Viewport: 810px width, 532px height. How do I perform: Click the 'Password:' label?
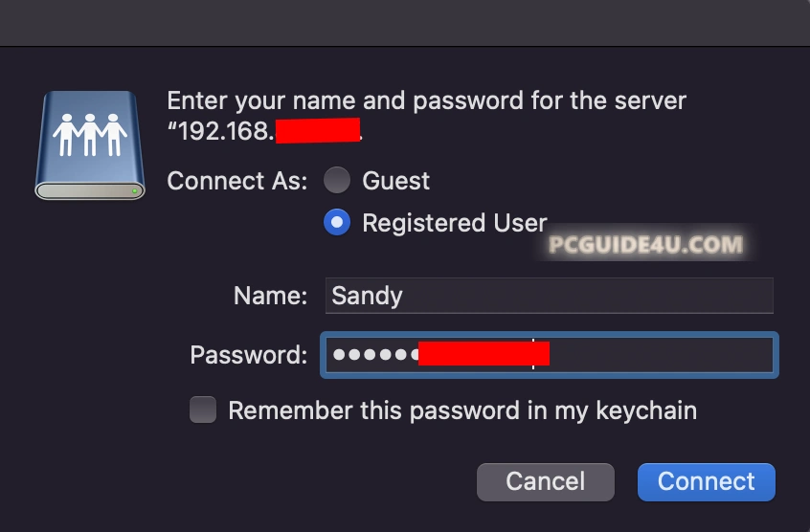[248, 355]
